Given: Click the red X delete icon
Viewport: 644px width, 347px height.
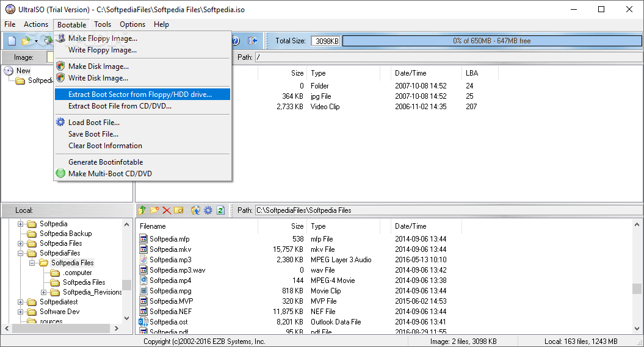Looking at the screenshot, I should click(166, 210).
